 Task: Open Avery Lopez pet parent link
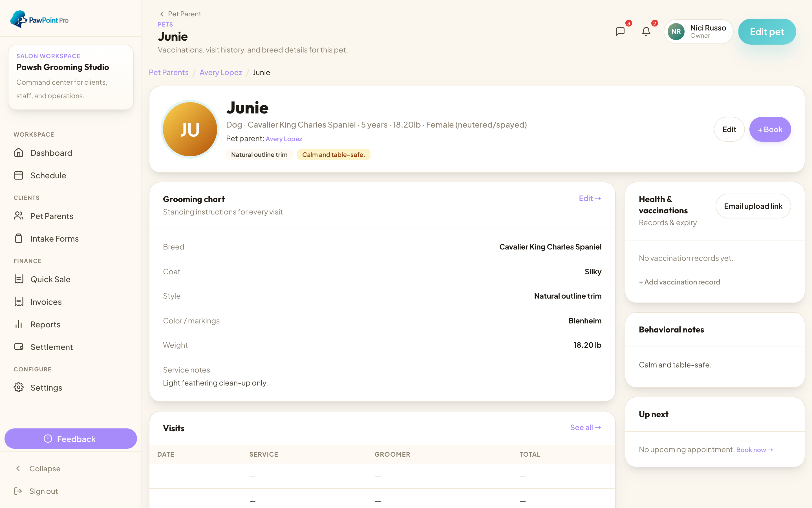(x=284, y=139)
